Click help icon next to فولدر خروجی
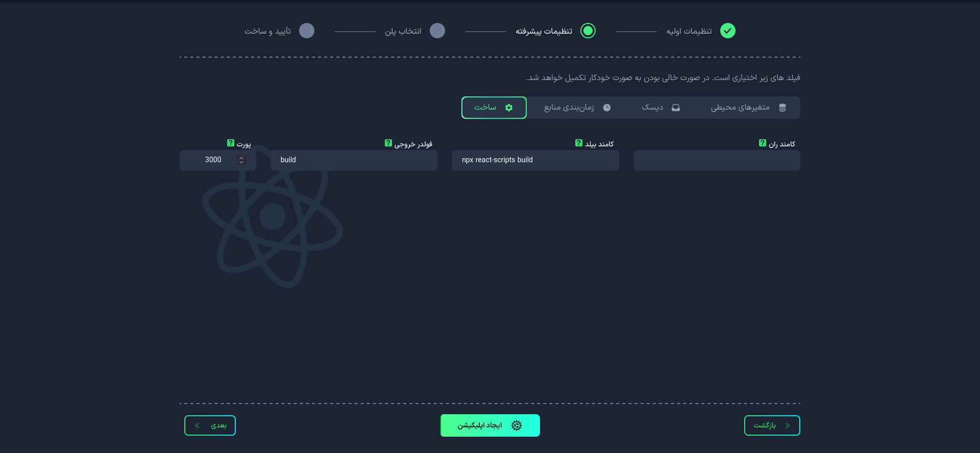 tap(388, 143)
